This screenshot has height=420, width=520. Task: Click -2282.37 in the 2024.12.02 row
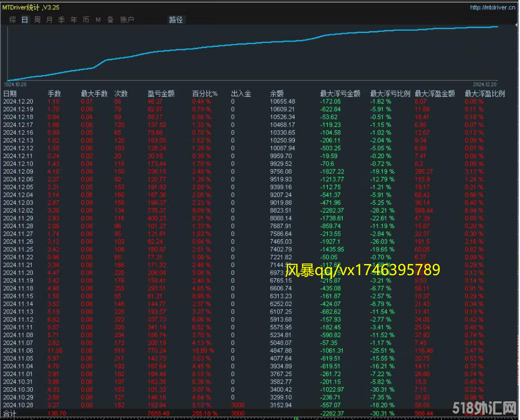(332, 211)
